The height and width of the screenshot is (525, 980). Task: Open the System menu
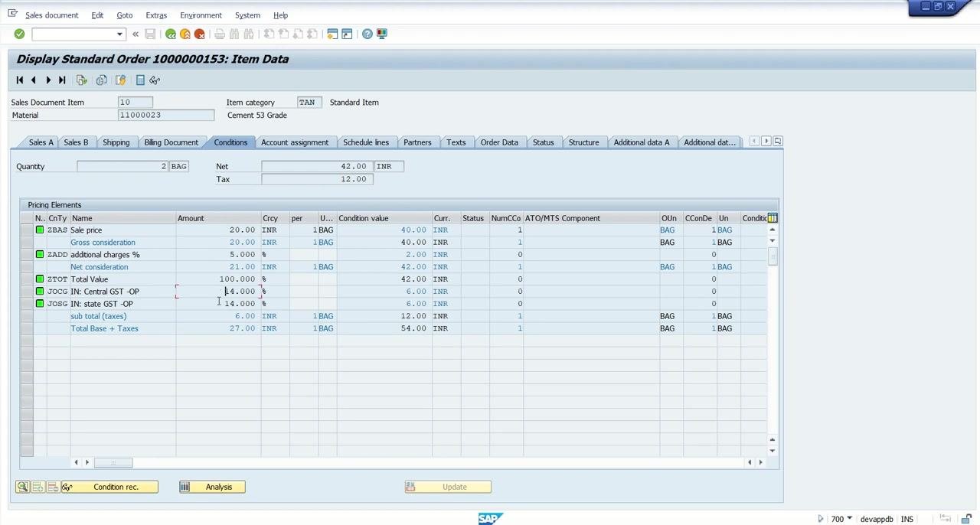(x=247, y=15)
